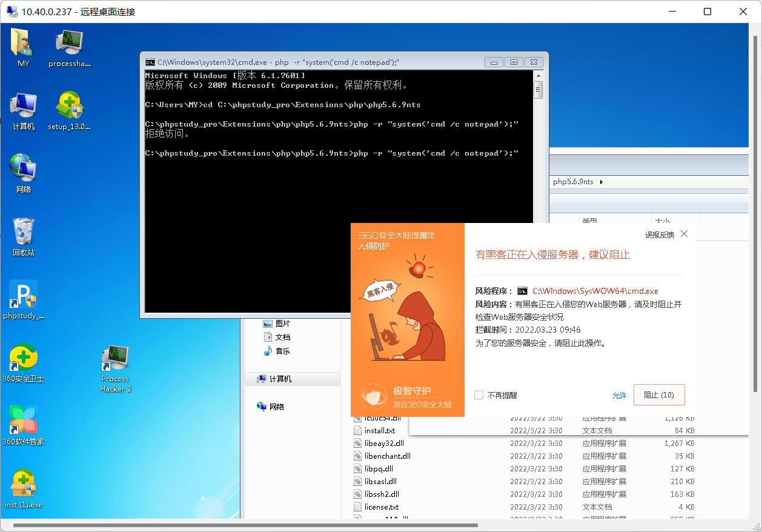Open the 误报反馈 feedback link

pyautogui.click(x=659, y=235)
